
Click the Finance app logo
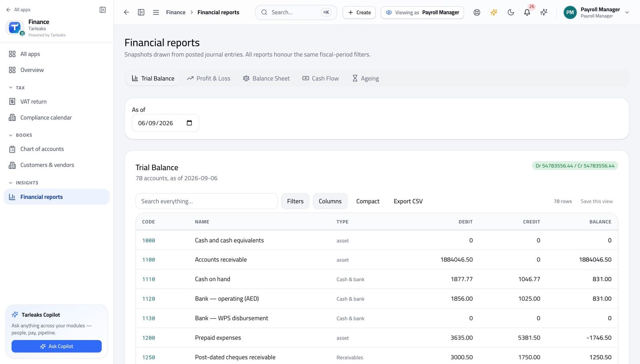pos(15,28)
